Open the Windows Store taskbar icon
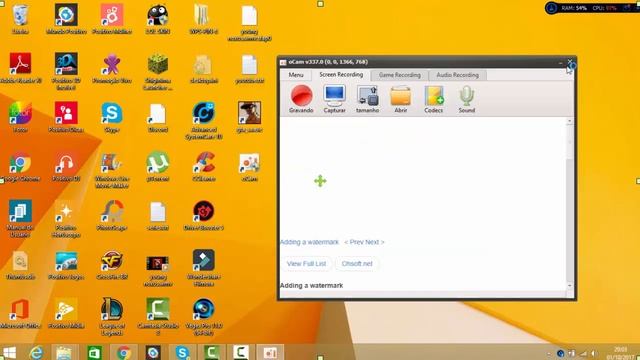Screen dimensions: 640x360 [x=94, y=353]
